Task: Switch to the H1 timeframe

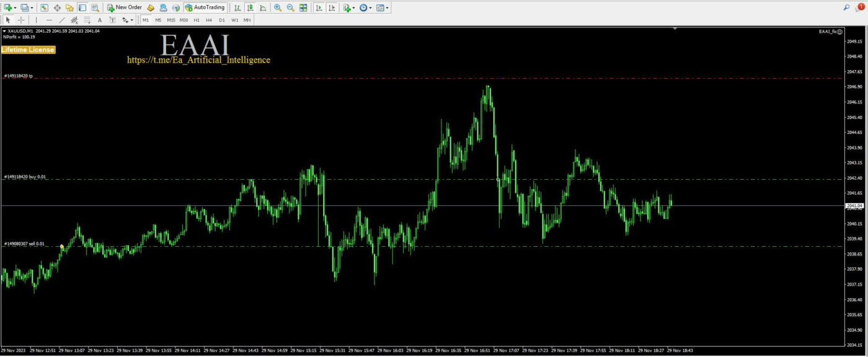Action: [x=197, y=20]
